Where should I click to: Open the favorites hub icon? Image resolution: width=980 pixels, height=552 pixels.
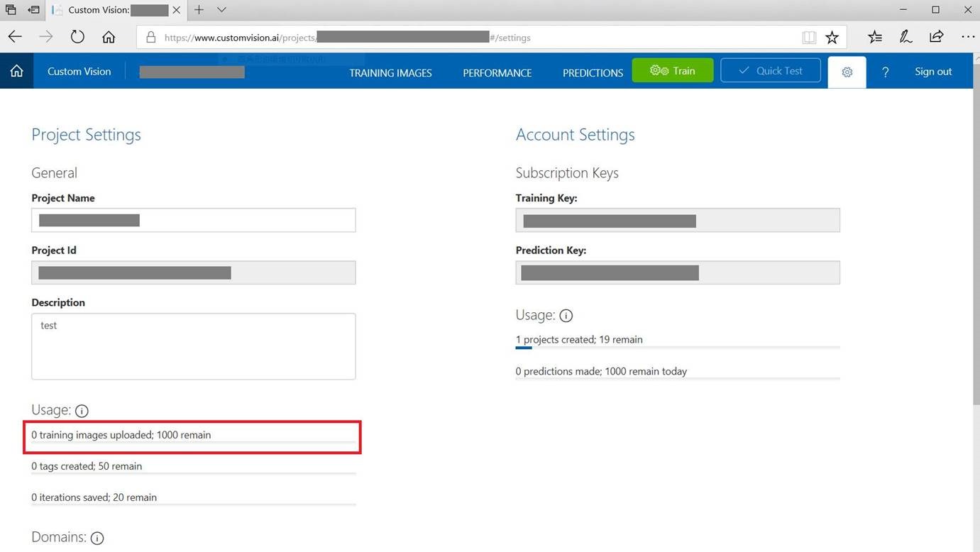[875, 37]
